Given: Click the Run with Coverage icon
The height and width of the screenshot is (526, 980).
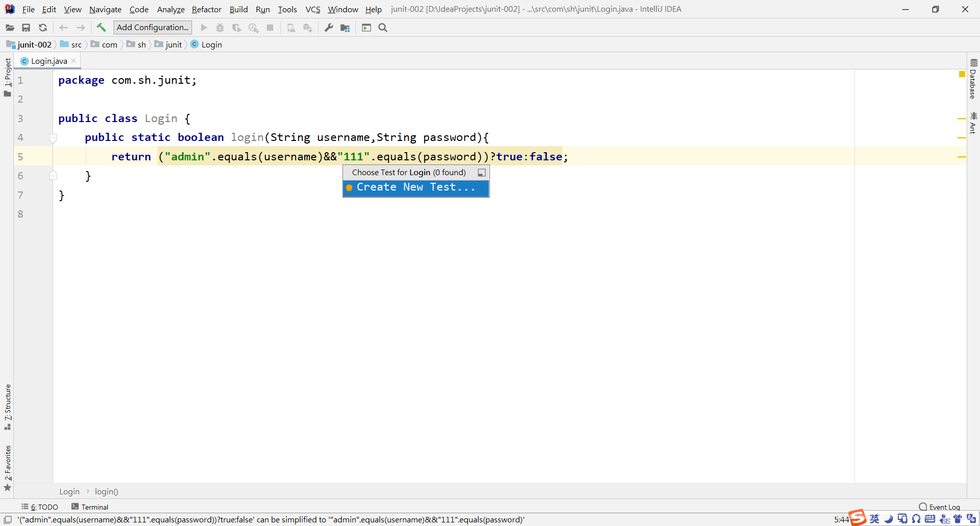Looking at the screenshot, I should 236,28.
